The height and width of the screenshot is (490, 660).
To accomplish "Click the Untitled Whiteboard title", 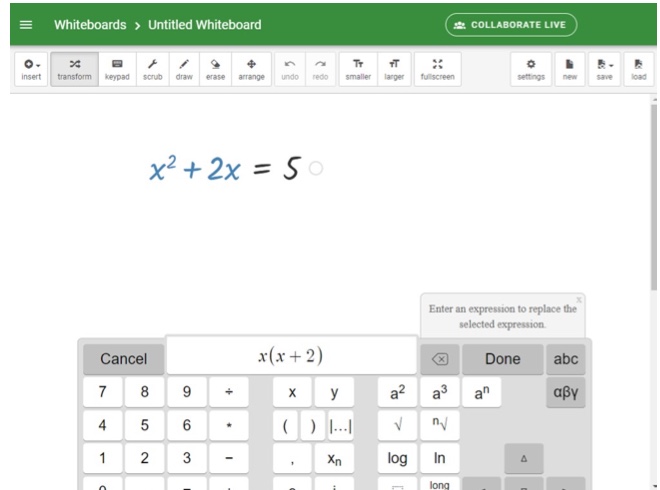I will tap(205, 25).
